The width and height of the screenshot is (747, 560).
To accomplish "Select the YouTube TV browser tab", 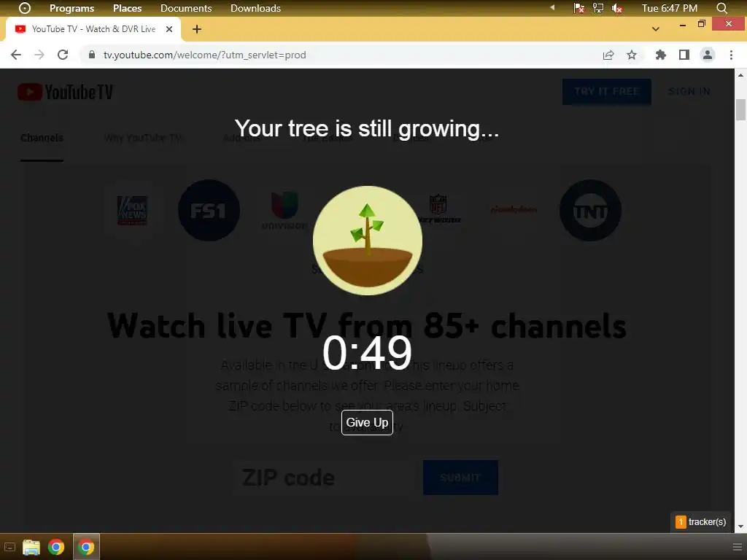I will click(93, 29).
